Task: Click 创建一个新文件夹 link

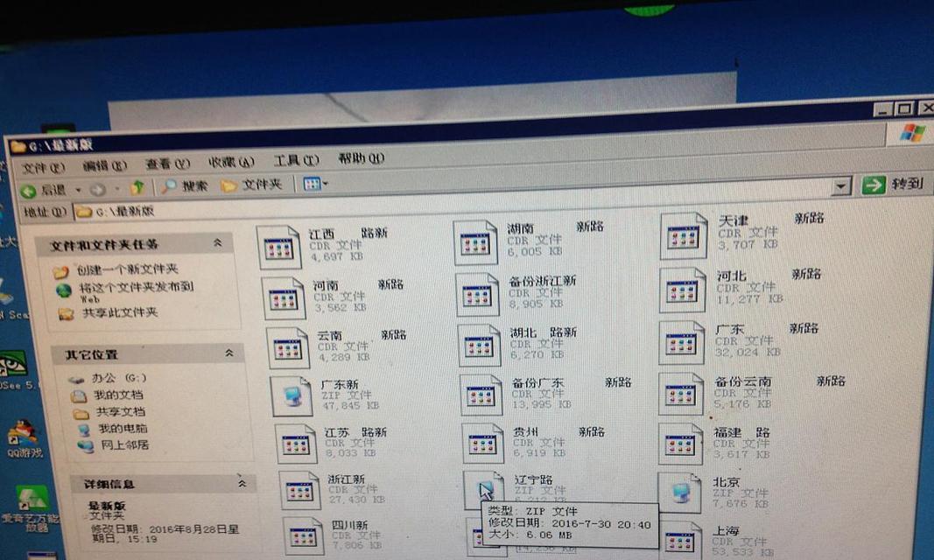Action: (x=128, y=269)
